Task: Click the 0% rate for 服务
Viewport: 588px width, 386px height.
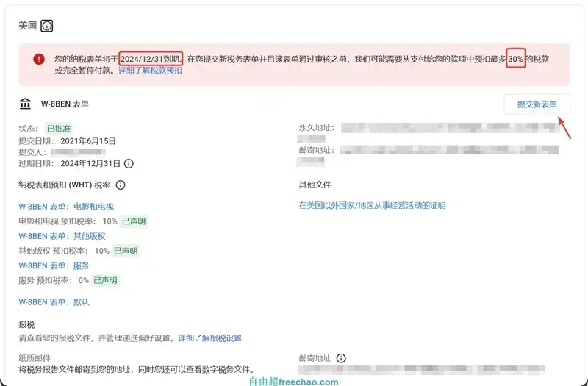Action: [84, 280]
